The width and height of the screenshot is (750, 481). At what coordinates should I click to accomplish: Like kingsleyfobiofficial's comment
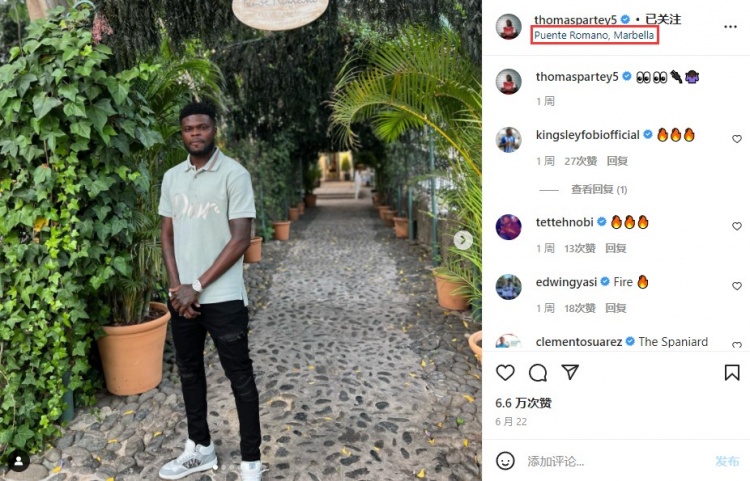[737, 139]
